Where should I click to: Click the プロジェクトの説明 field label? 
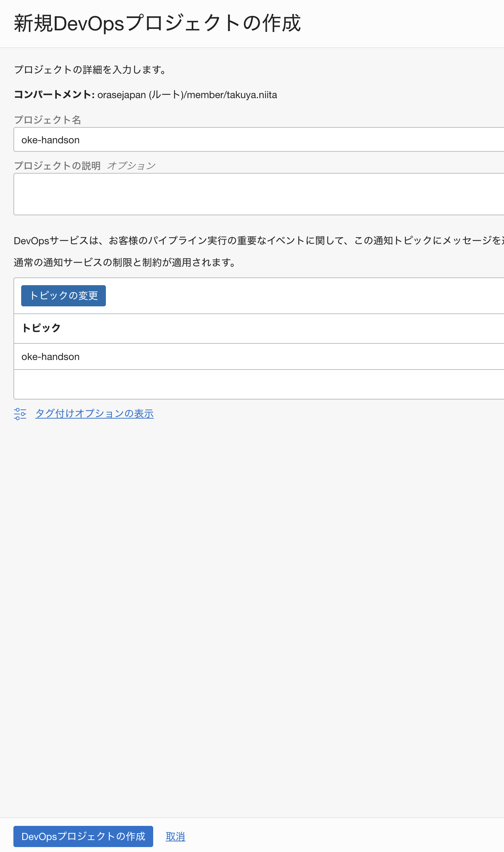(57, 166)
